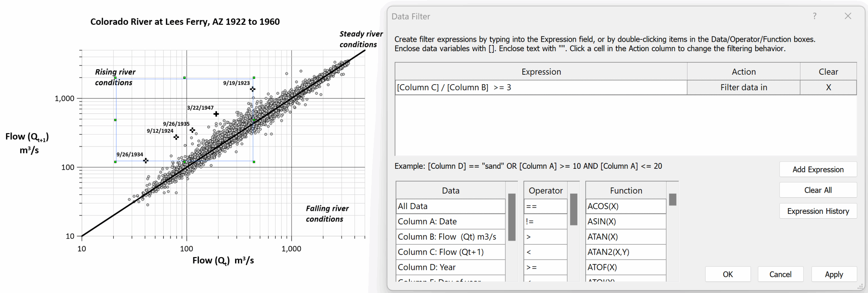This screenshot has height=293, width=868.
Task: Confirm the filter with OK
Action: (x=728, y=274)
